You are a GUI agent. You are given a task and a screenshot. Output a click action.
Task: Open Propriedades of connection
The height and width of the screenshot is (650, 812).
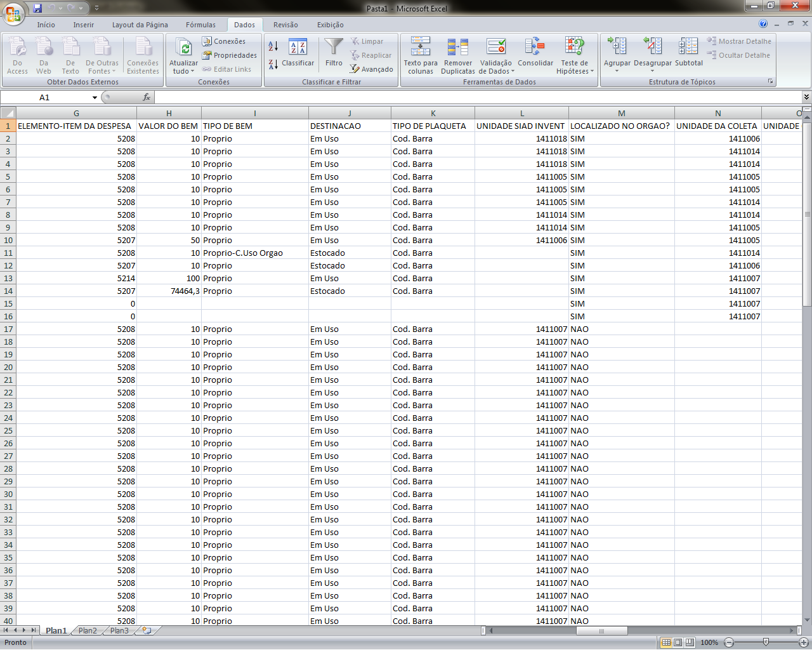230,55
